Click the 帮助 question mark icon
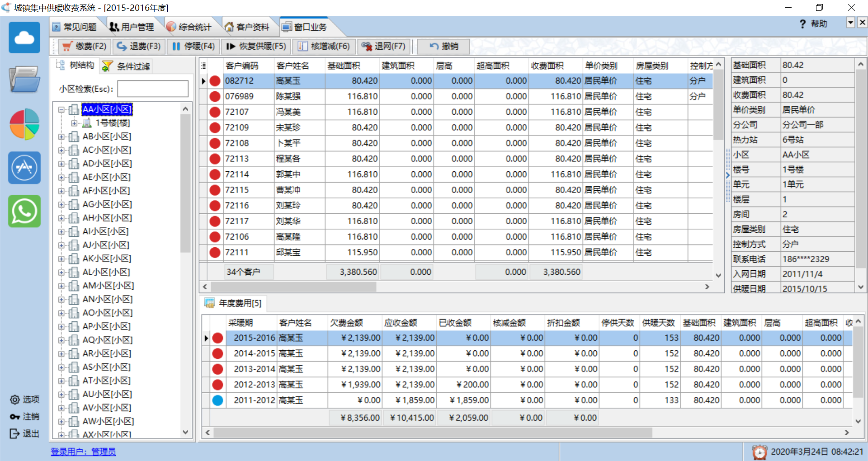The image size is (868, 461). pyautogui.click(x=803, y=24)
